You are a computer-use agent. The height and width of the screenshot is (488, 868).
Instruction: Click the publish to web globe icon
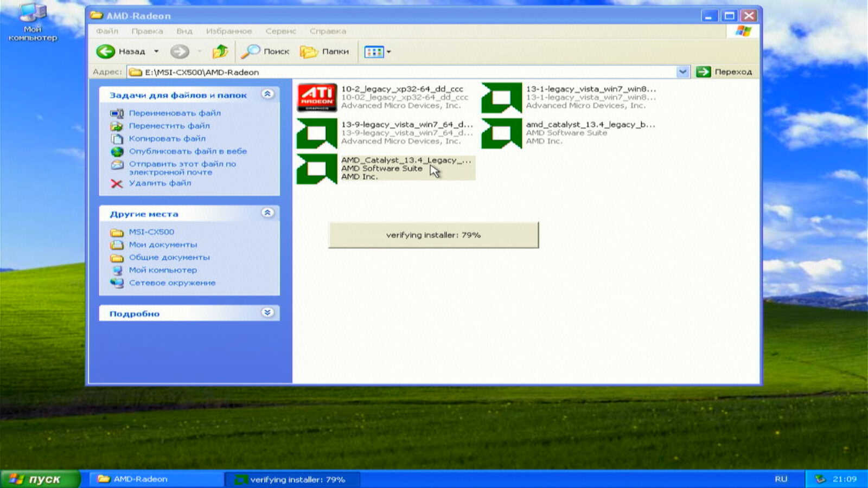pos(117,151)
